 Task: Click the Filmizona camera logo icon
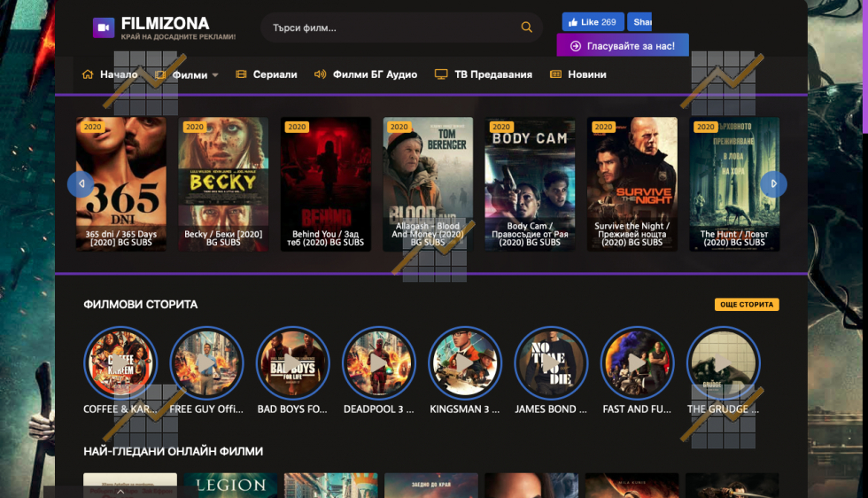coord(104,27)
